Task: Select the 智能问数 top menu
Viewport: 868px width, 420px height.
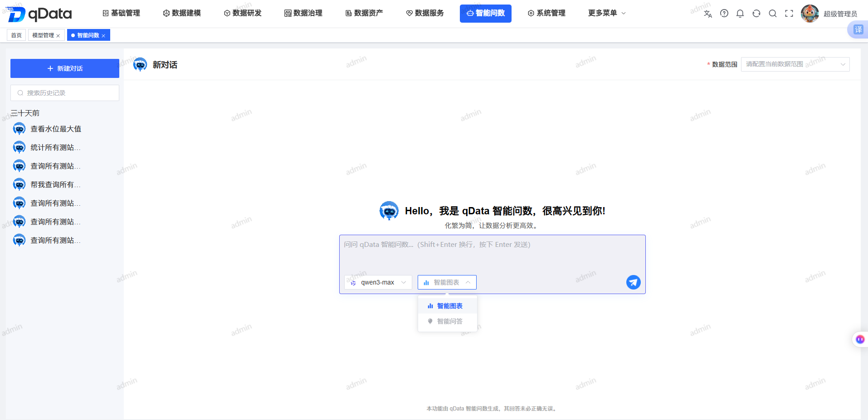Action: [486, 13]
